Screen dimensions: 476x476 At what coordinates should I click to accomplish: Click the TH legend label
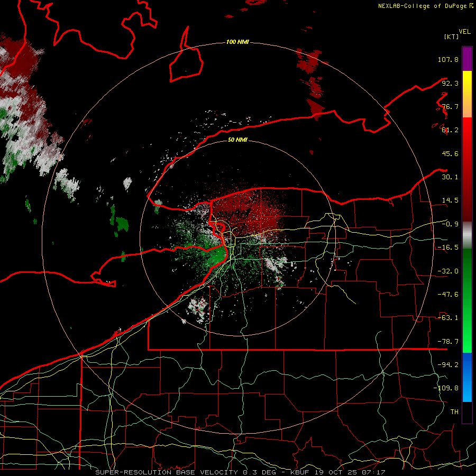coord(454,411)
